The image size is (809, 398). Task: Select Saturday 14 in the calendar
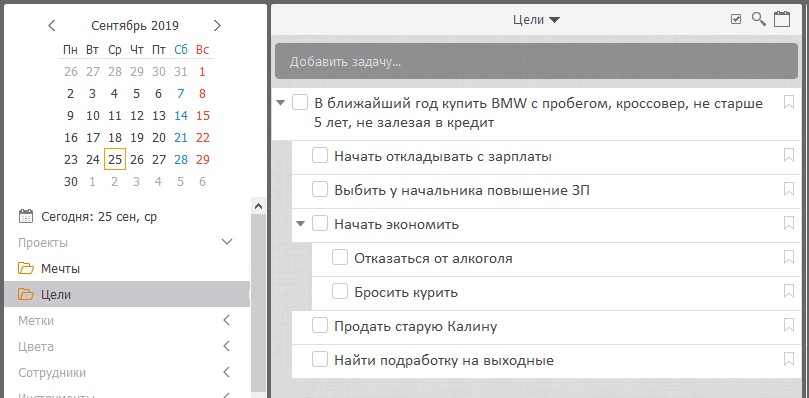(x=181, y=116)
